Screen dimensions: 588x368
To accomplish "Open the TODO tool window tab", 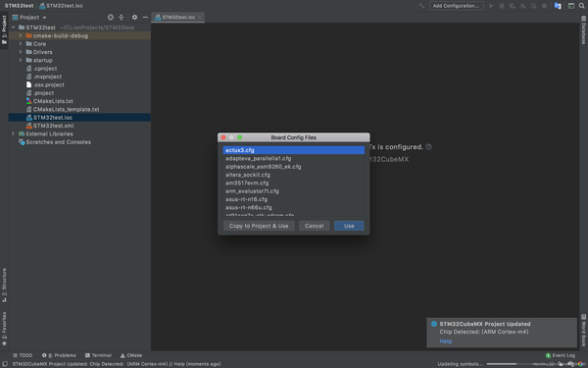I will 23,355.
